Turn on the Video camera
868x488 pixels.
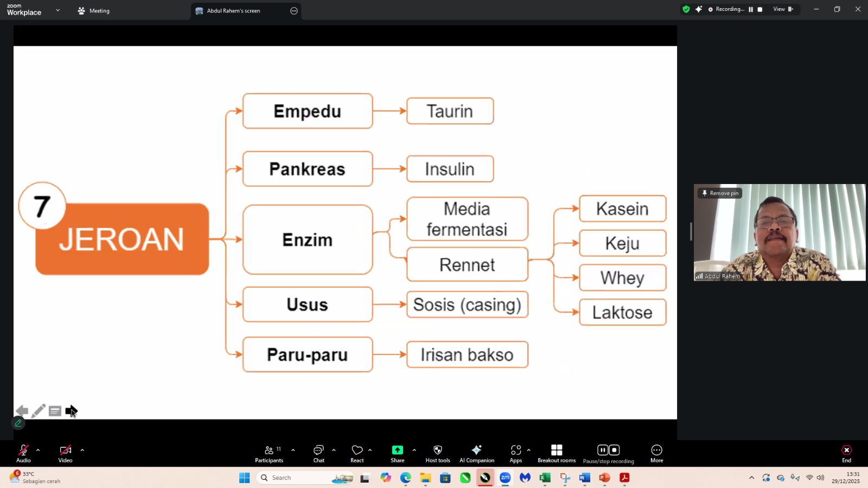[x=65, y=451]
